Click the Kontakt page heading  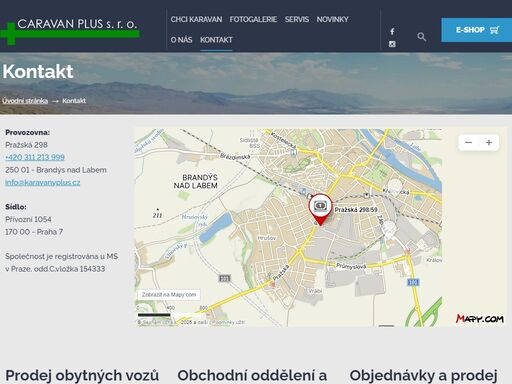point(38,71)
